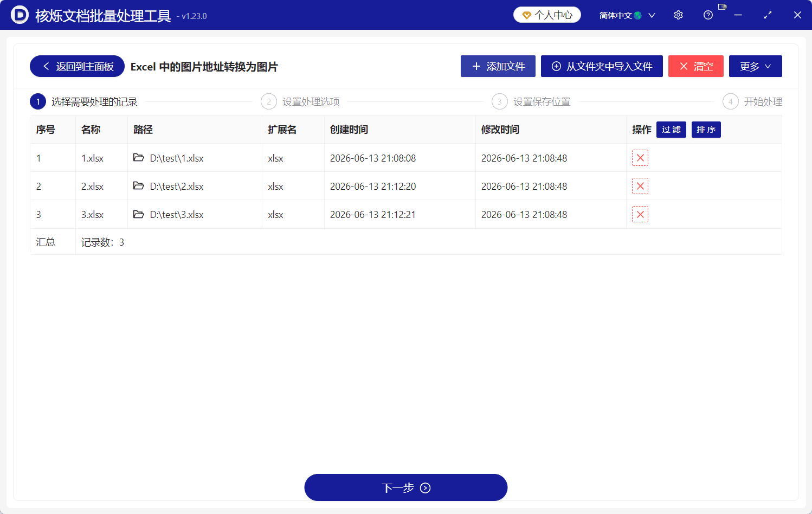
Task: Click path text D:\test\3.xlsx
Action: [x=177, y=215]
